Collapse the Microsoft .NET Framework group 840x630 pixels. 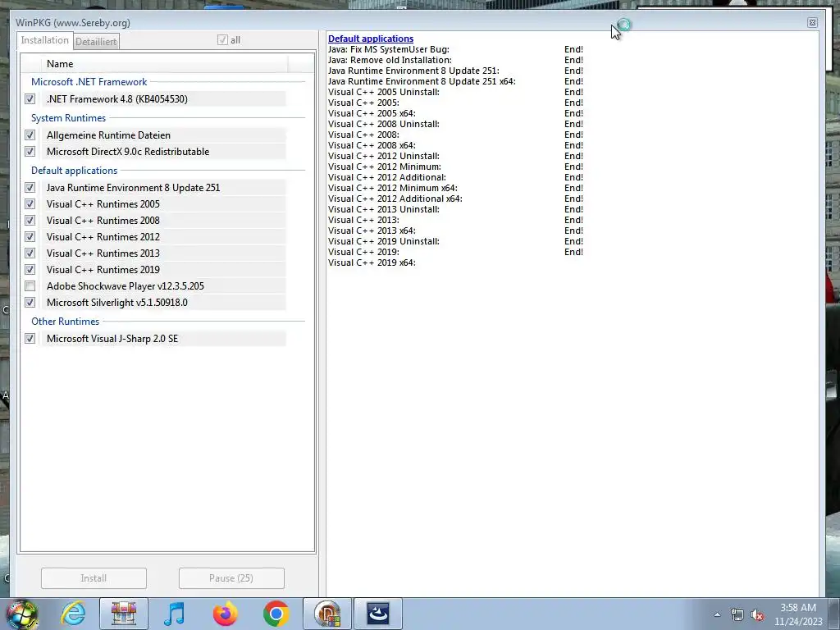(x=89, y=82)
